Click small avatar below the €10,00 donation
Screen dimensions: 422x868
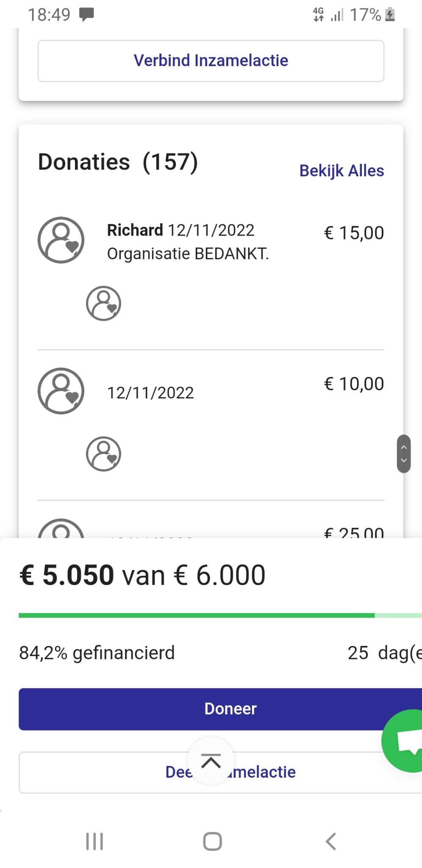103,454
